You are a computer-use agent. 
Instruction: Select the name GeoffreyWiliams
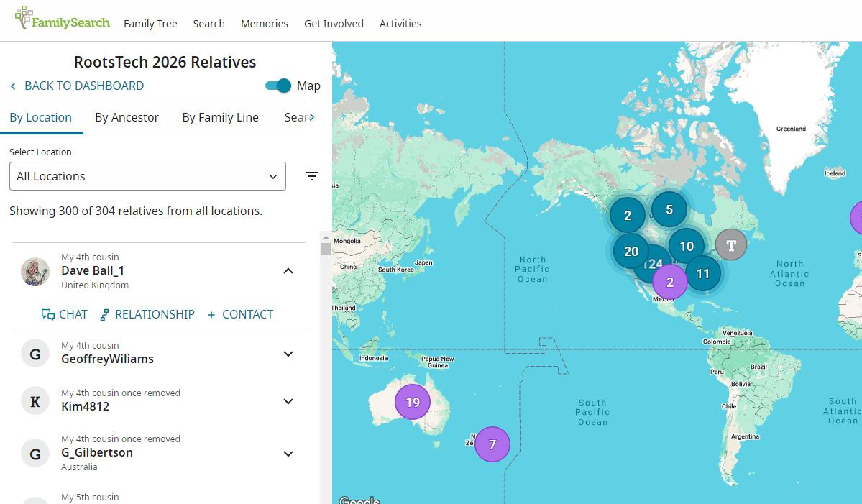tap(107, 359)
